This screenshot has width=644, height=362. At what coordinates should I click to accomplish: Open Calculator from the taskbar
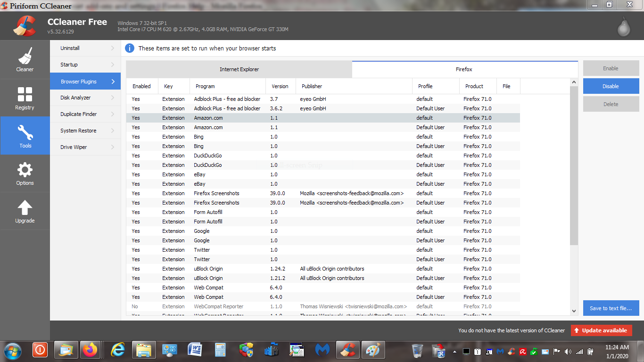click(221, 350)
